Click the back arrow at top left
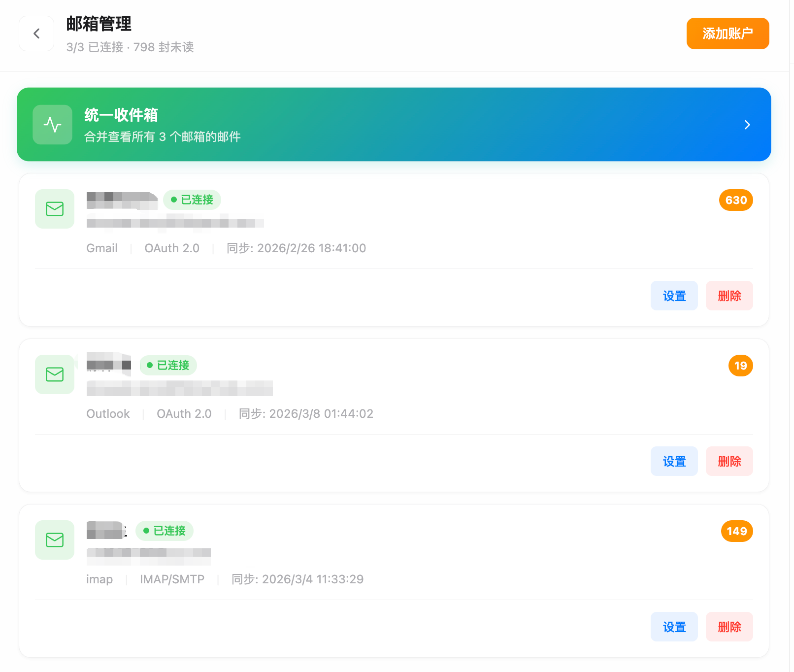The height and width of the screenshot is (672, 794). [36, 33]
